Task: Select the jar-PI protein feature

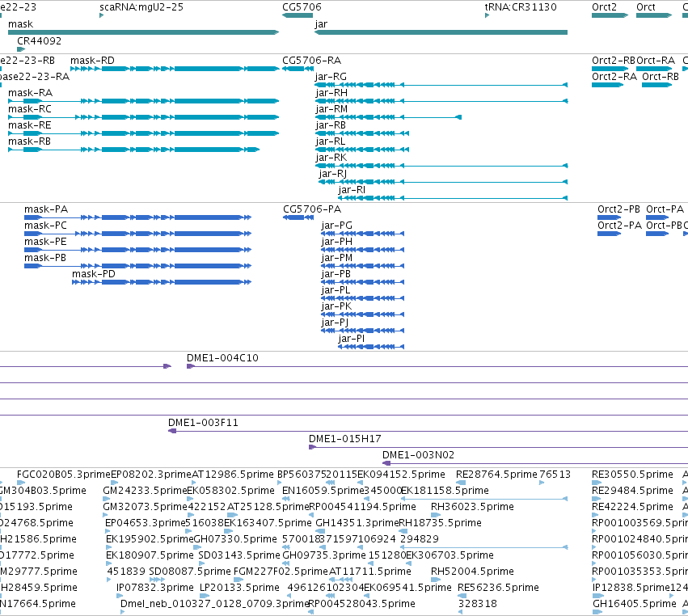Action: pos(371,347)
